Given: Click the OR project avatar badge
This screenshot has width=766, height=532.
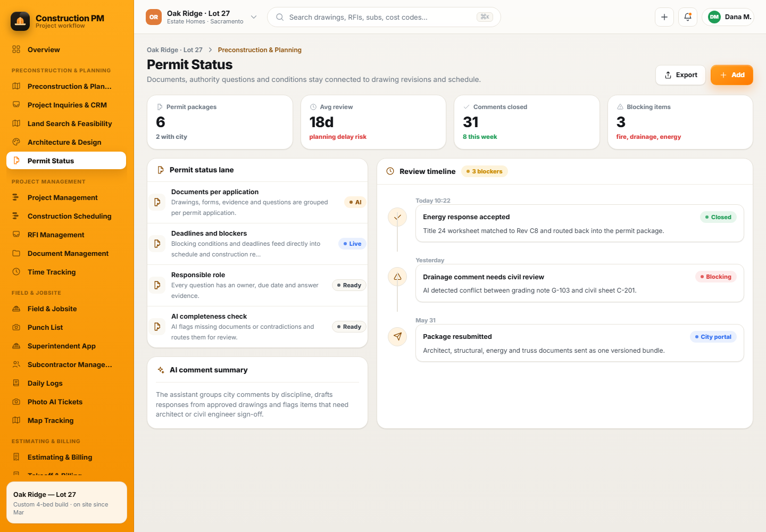Looking at the screenshot, I should tap(154, 17).
